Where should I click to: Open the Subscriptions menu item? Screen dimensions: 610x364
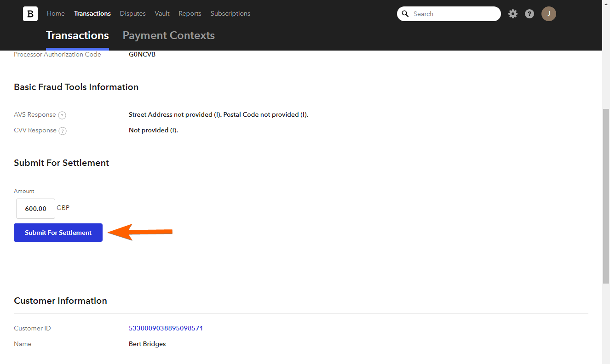[230, 13]
